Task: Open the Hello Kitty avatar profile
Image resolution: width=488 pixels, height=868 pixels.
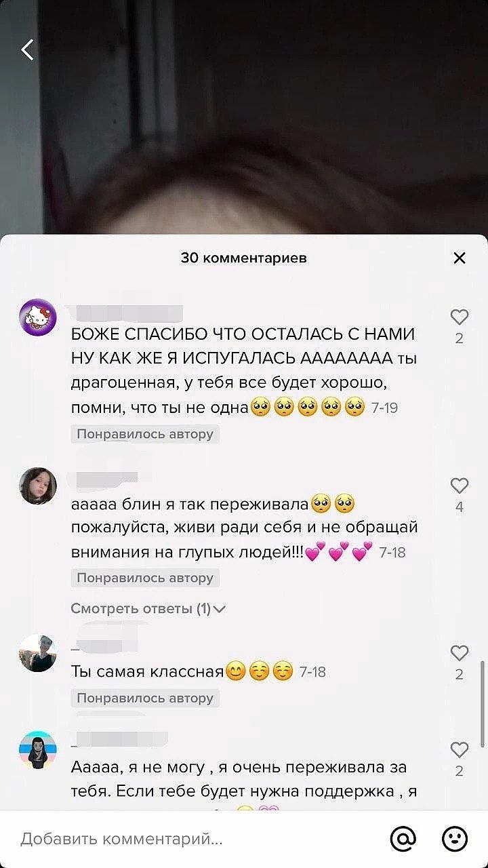Action: pyautogui.click(x=38, y=317)
